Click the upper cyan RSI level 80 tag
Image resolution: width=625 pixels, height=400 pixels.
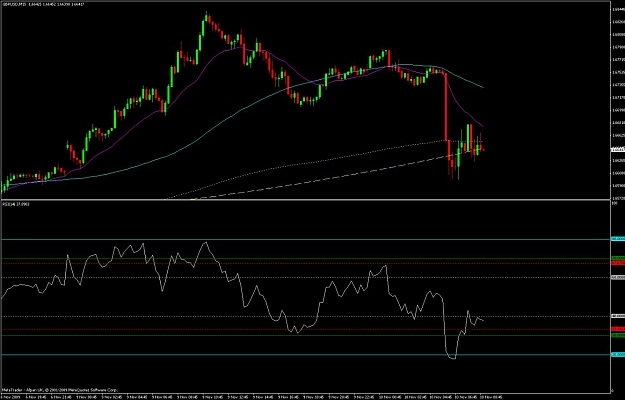[x=618, y=239]
